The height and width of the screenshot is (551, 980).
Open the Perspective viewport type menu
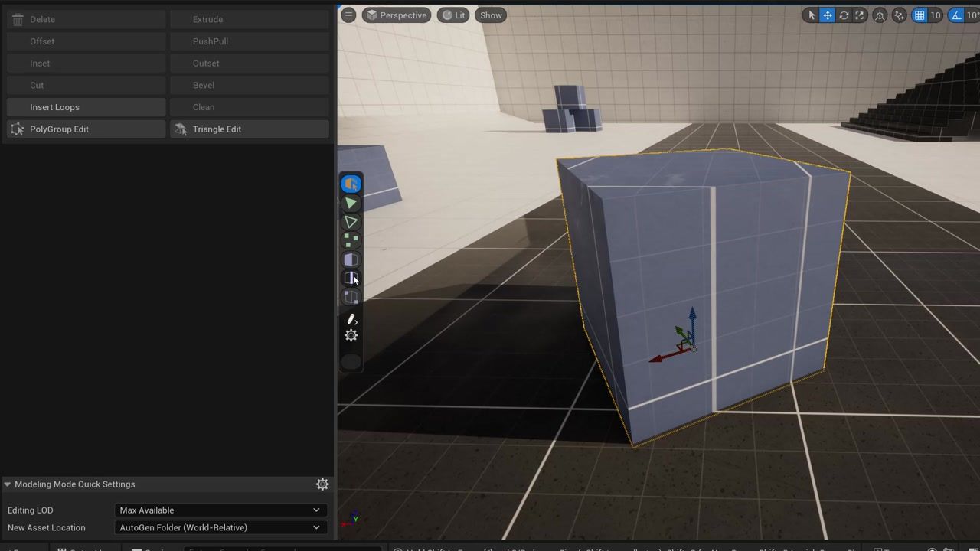click(396, 15)
